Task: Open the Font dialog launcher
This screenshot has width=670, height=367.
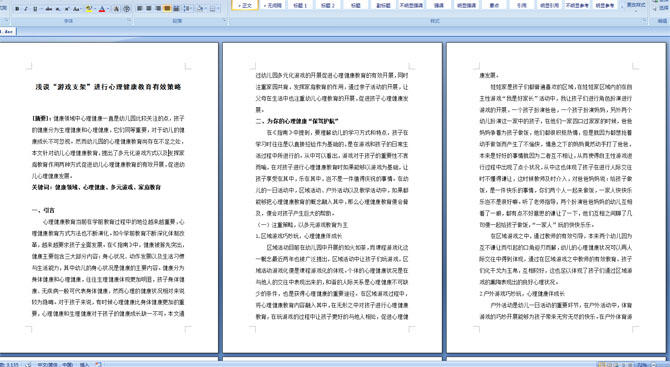Action: point(129,20)
